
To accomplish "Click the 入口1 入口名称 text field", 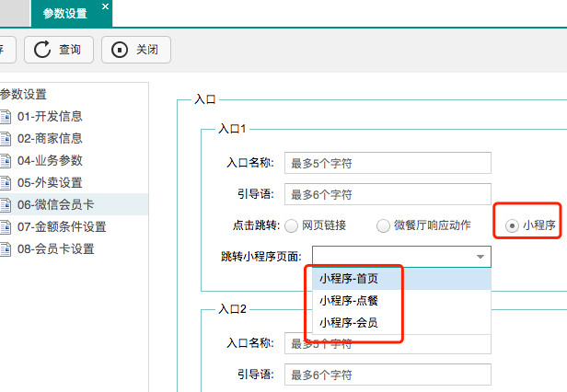I will (x=388, y=163).
